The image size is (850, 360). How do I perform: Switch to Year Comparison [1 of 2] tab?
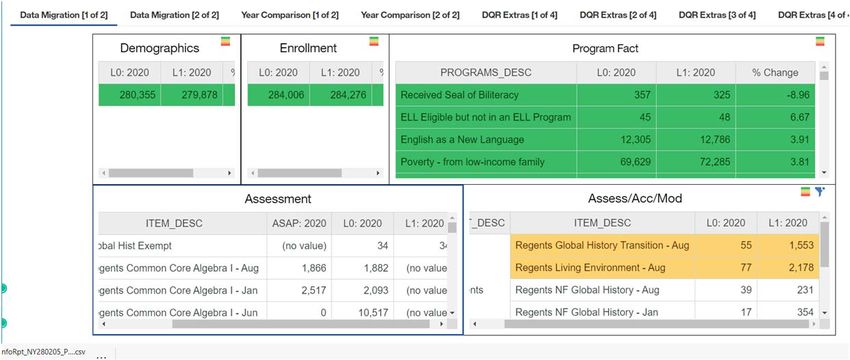tap(290, 15)
